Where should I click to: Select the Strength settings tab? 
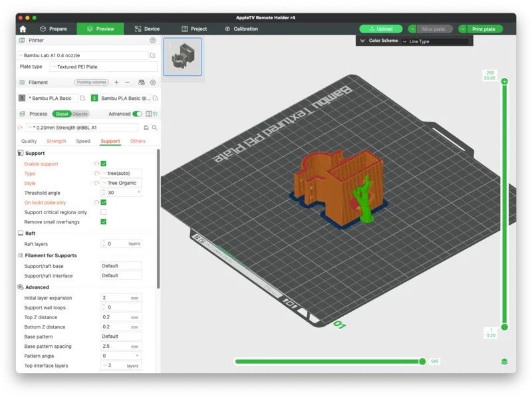[x=57, y=141]
